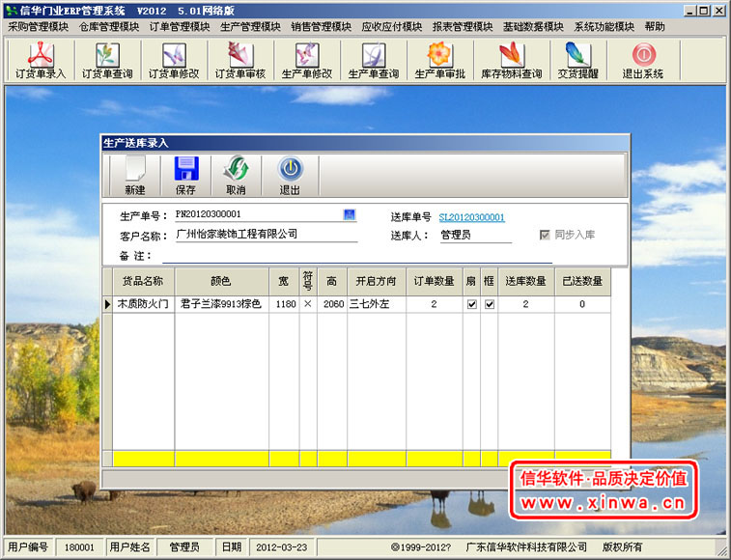The image size is (731, 560).
Task: Select width cell 1180
Action: pyautogui.click(x=284, y=304)
